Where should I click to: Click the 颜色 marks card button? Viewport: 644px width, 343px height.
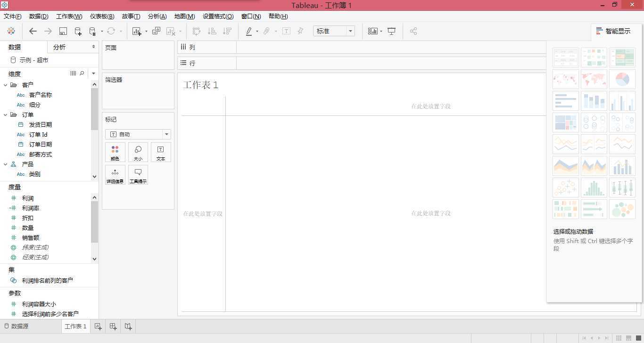point(115,152)
